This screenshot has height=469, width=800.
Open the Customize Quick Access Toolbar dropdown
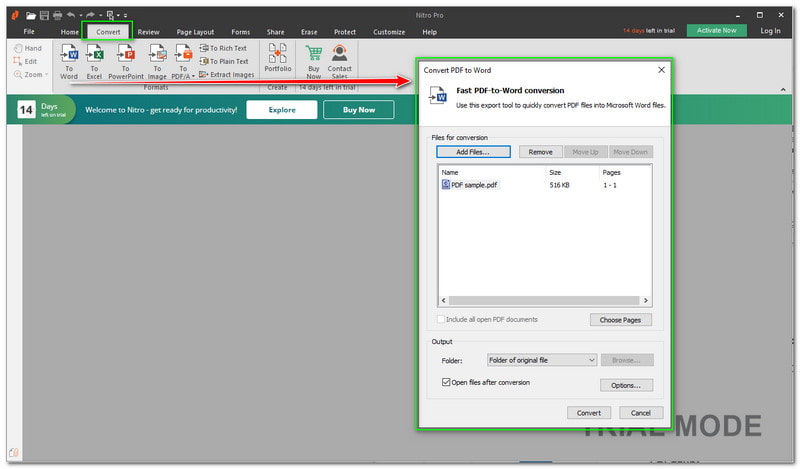[x=126, y=15]
